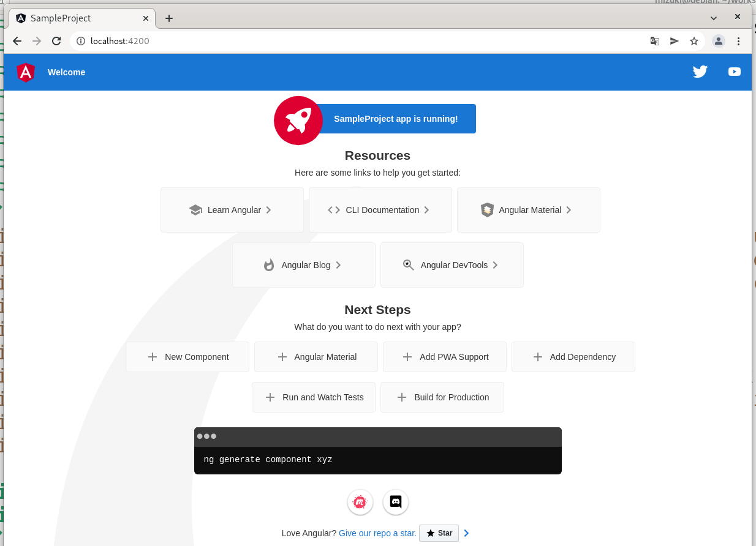Image resolution: width=756 pixels, height=546 pixels.
Task: Open the YouTube icon link
Action: point(735,72)
